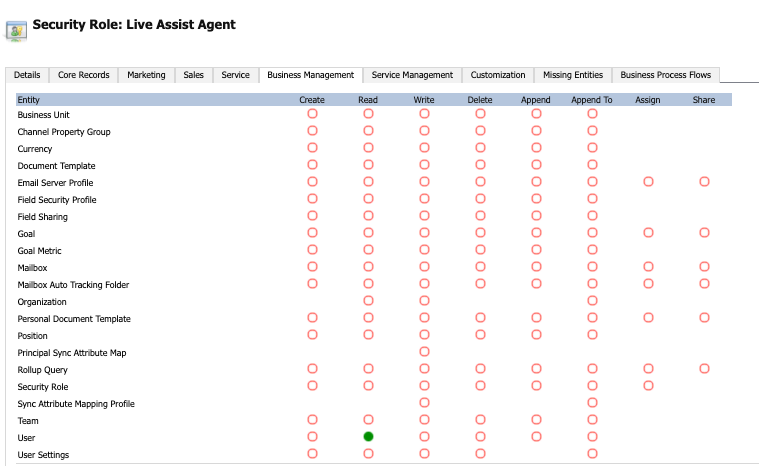Toggle Create privilege for User
The image size is (759, 466).
pyautogui.click(x=312, y=436)
